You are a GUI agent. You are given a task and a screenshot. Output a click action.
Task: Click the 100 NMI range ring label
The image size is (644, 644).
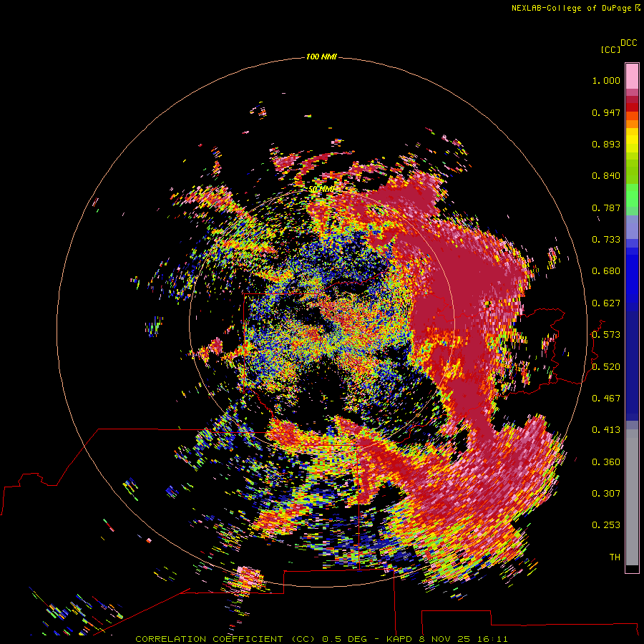321,57
